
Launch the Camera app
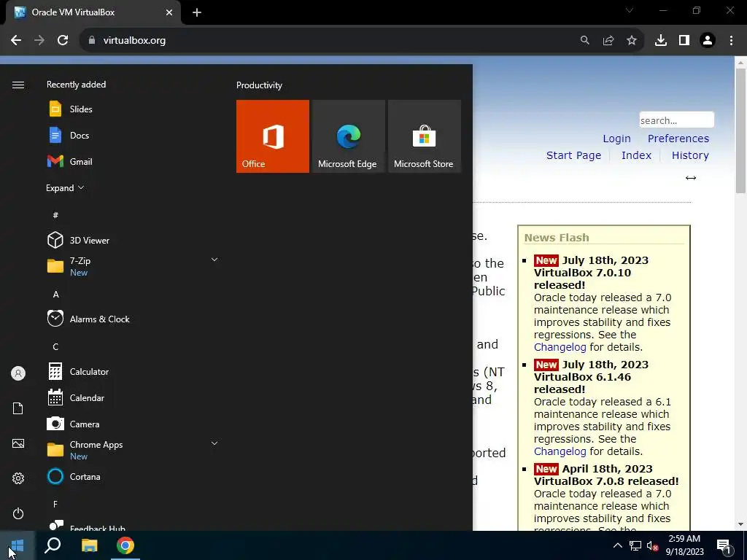pyautogui.click(x=133, y=424)
